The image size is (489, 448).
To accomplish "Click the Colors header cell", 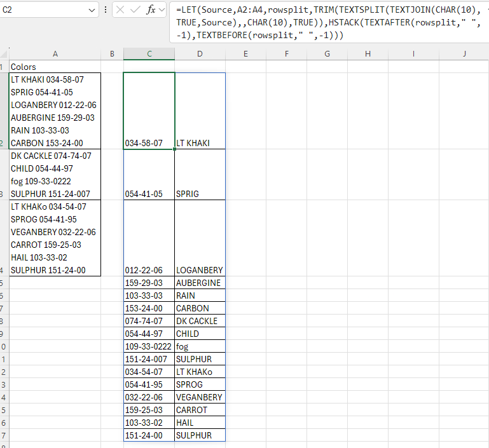I will (55, 67).
